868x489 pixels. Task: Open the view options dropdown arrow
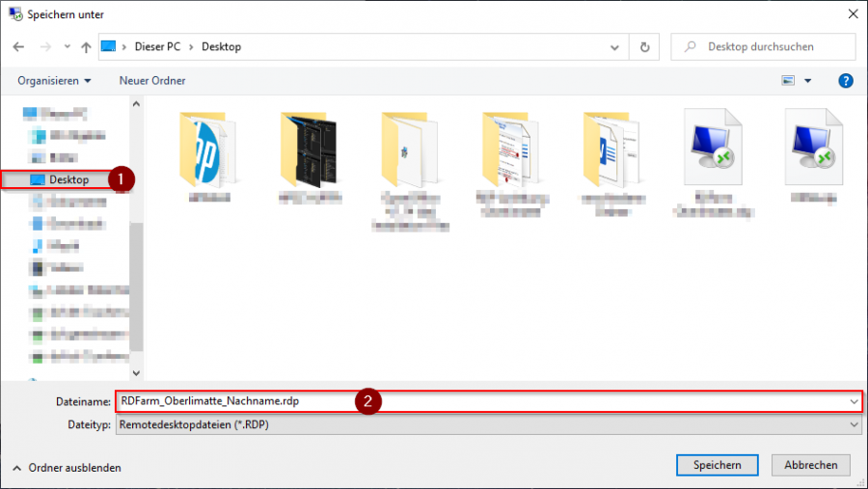coord(808,80)
